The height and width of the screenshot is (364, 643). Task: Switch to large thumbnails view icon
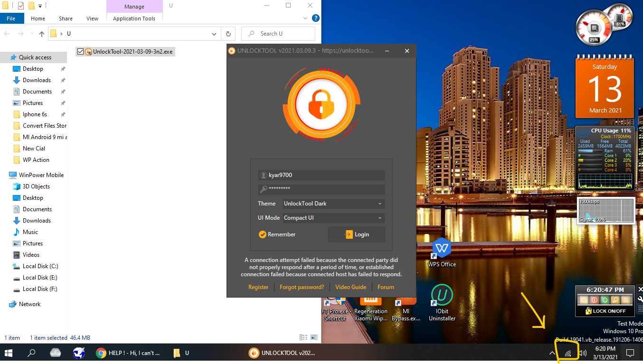[x=313, y=337]
